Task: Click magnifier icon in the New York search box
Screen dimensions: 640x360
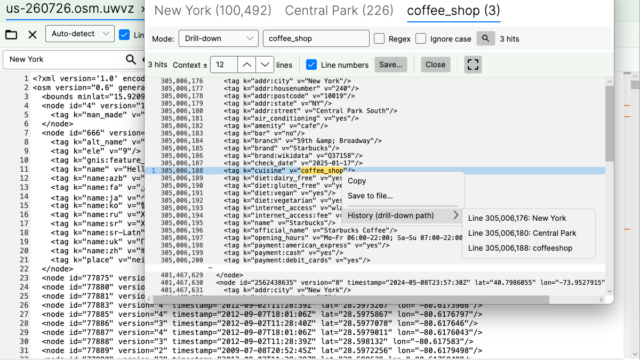Action: click(131, 59)
